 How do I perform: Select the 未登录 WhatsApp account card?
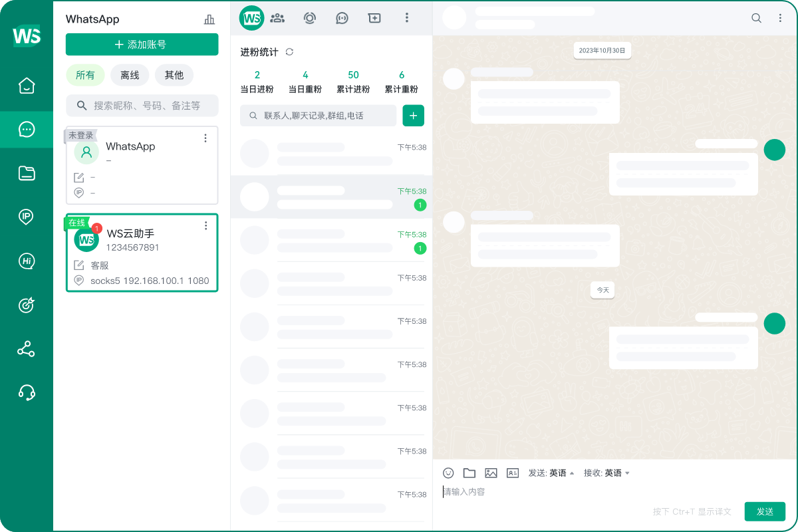[142, 165]
